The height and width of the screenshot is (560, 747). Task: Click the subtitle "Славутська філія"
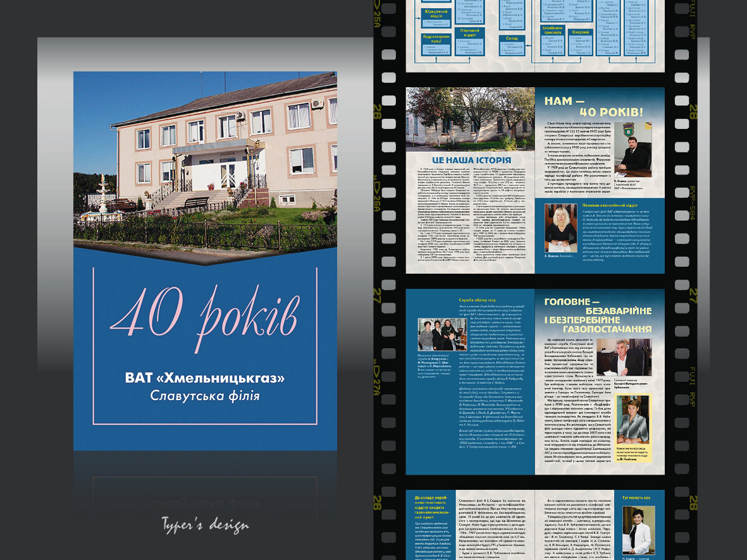[205, 396]
